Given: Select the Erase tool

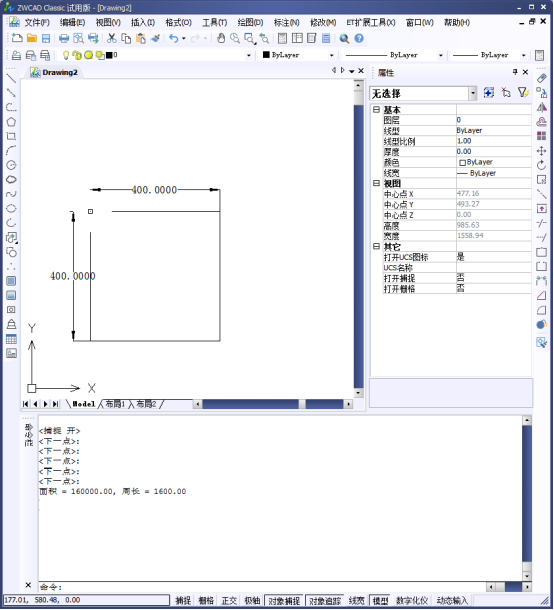Looking at the screenshot, I should 542,79.
